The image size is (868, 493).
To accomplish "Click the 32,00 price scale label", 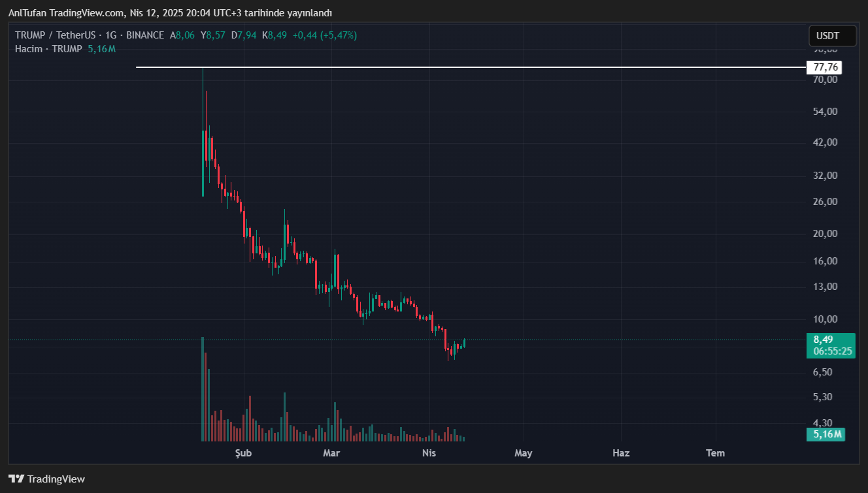I will point(825,176).
